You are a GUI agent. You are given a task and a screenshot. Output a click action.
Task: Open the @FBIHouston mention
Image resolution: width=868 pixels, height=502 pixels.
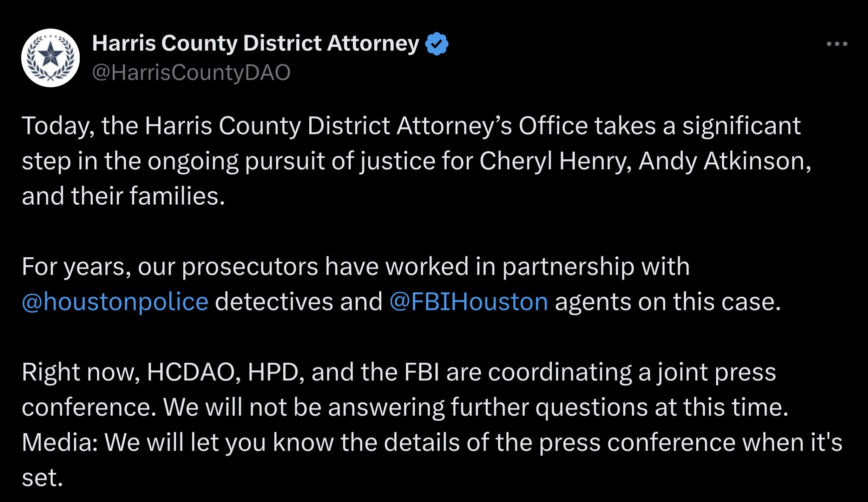(469, 302)
